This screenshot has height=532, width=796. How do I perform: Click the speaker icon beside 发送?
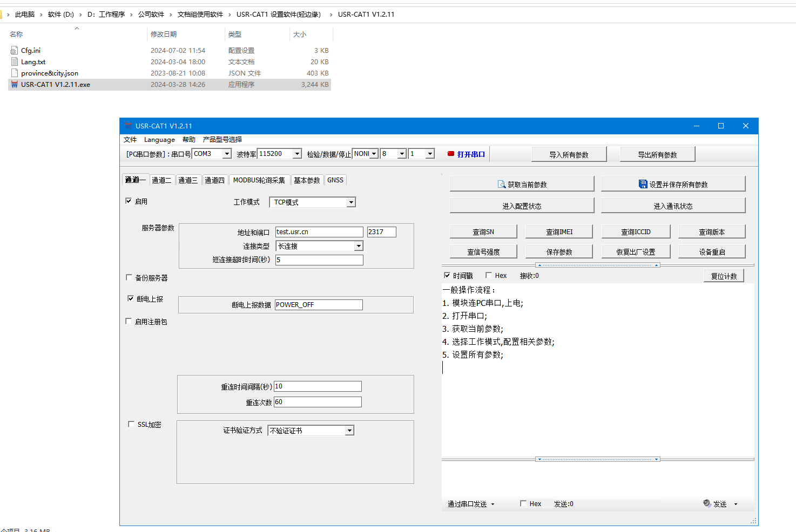coord(707,503)
